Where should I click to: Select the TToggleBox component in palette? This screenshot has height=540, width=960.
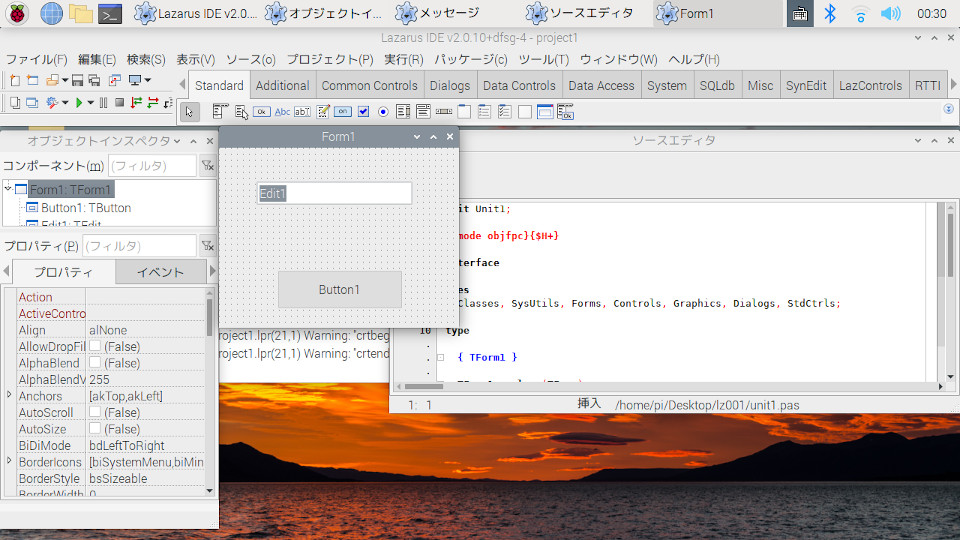[x=343, y=112]
